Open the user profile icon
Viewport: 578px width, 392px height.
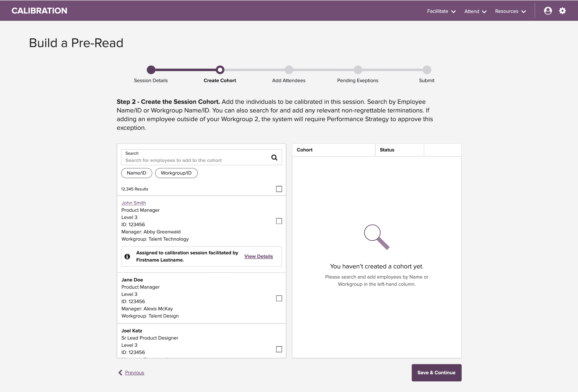548,11
